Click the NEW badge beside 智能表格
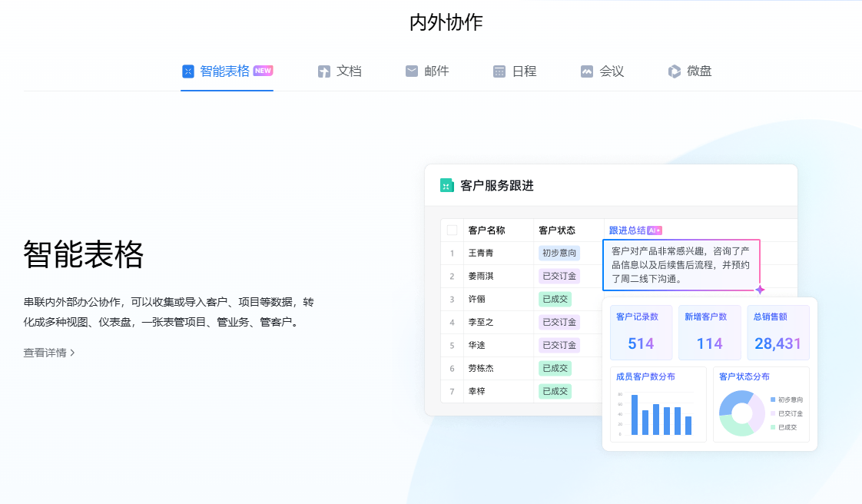 click(263, 71)
